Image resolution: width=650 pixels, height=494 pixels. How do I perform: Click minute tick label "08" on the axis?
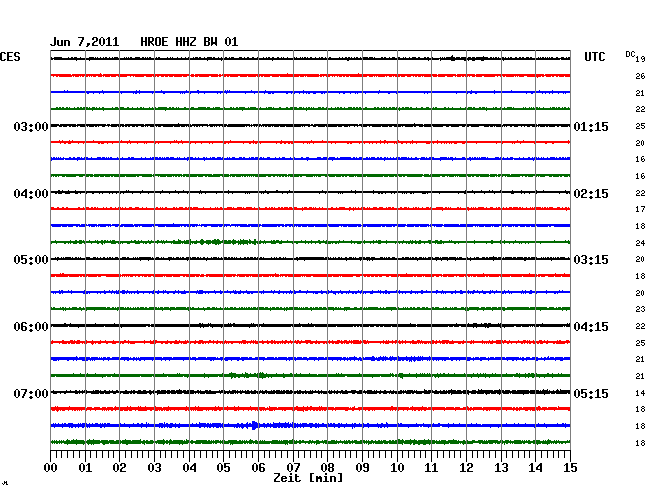327,468
